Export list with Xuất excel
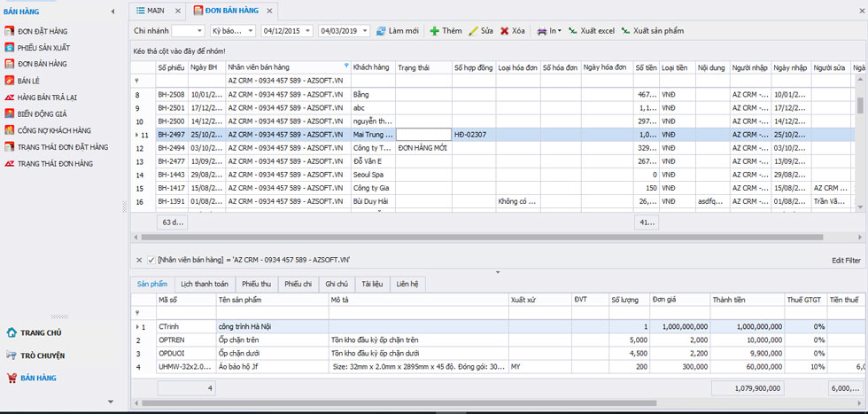This screenshot has height=414, width=868. coord(592,31)
